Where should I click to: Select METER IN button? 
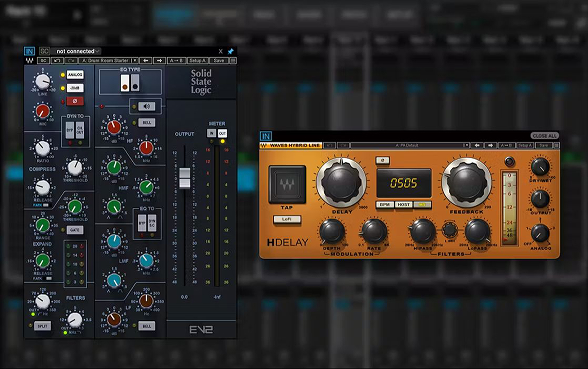(212, 133)
